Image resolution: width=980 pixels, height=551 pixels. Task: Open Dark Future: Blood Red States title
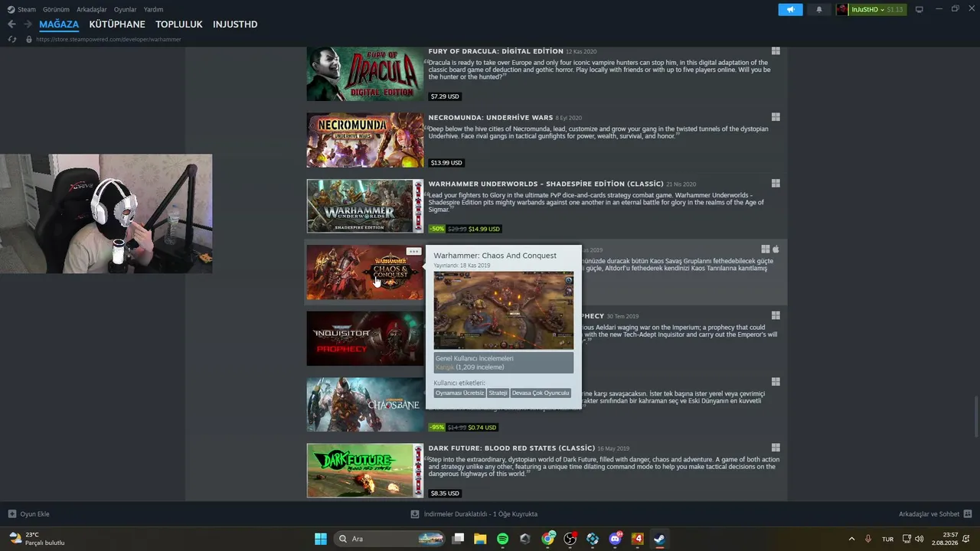(x=511, y=448)
